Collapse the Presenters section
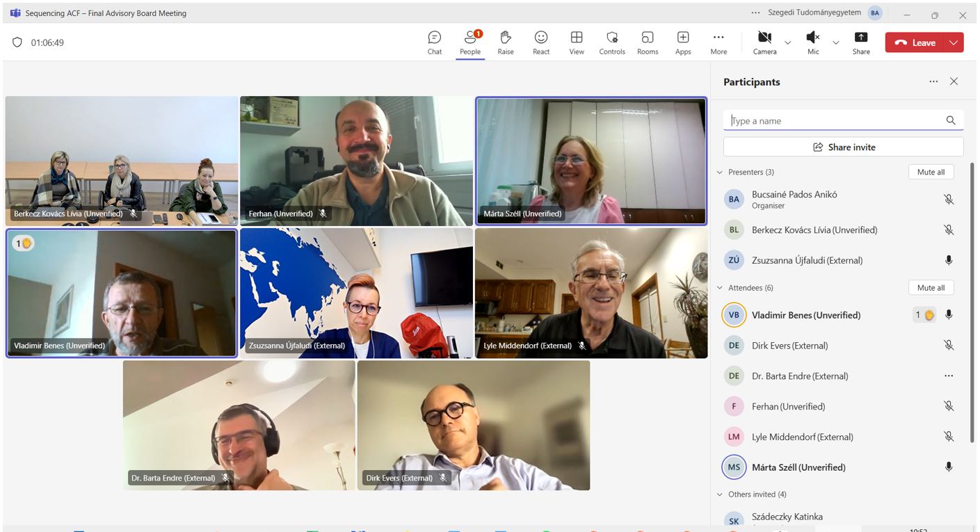The width and height of the screenshot is (980, 532). pos(720,172)
